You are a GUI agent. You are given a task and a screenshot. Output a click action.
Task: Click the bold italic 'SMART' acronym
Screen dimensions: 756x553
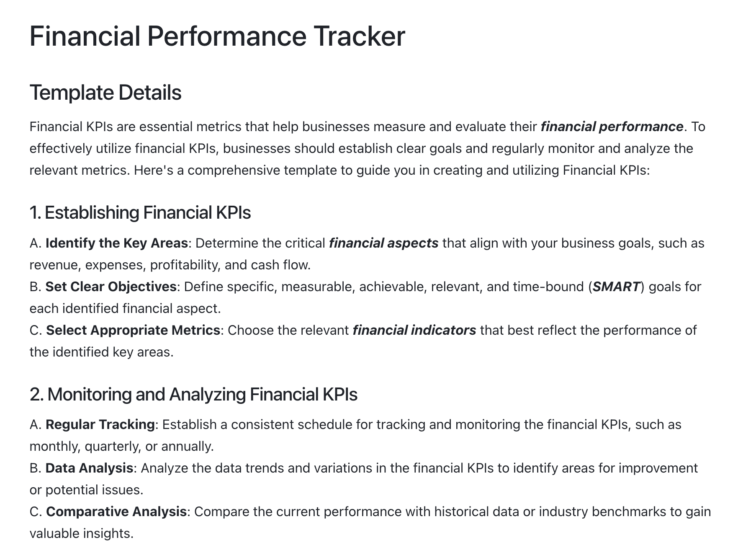coord(617,287)
